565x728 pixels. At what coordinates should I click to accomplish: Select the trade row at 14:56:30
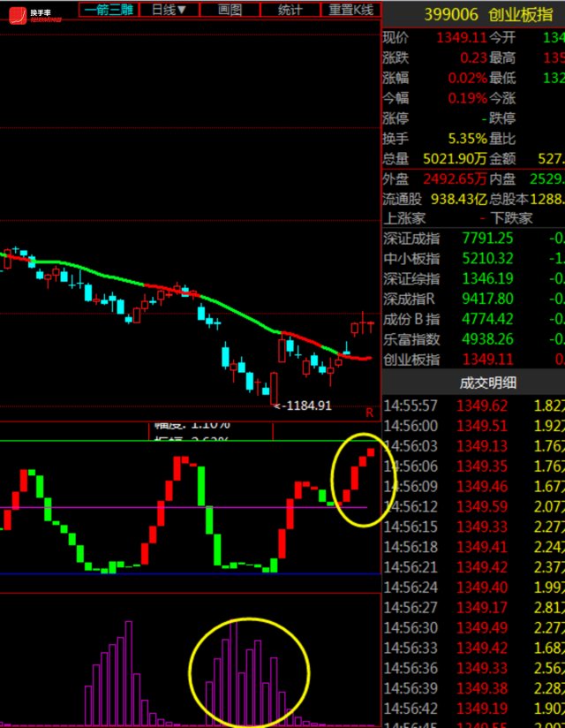point(473,627)
